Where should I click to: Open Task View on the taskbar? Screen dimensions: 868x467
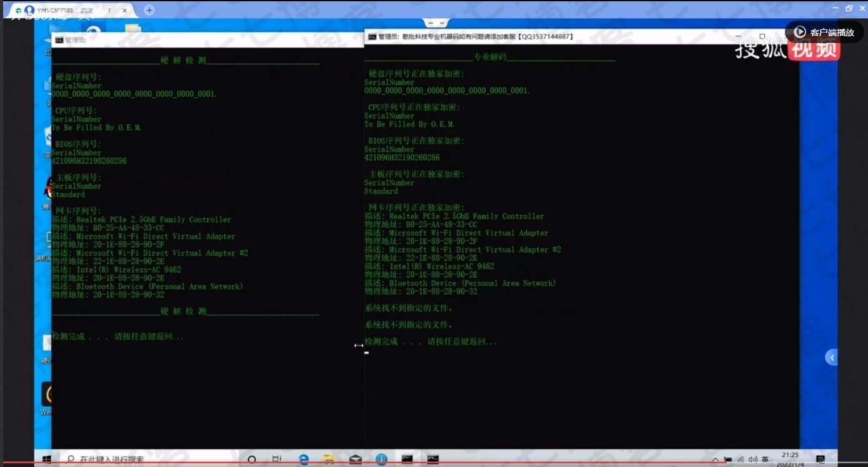click(x=277, y=460)
